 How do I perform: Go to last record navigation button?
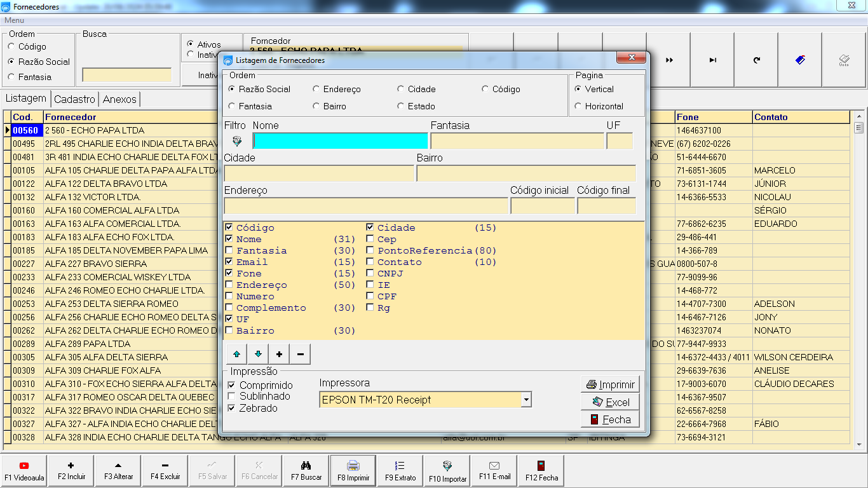pos(712,60)
